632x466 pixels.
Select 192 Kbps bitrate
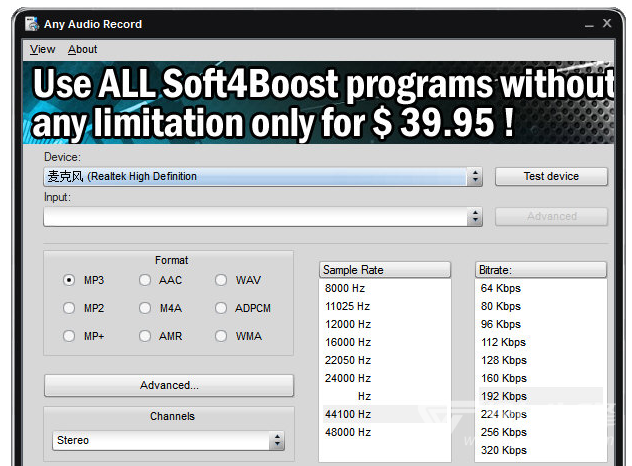(541, 396)
